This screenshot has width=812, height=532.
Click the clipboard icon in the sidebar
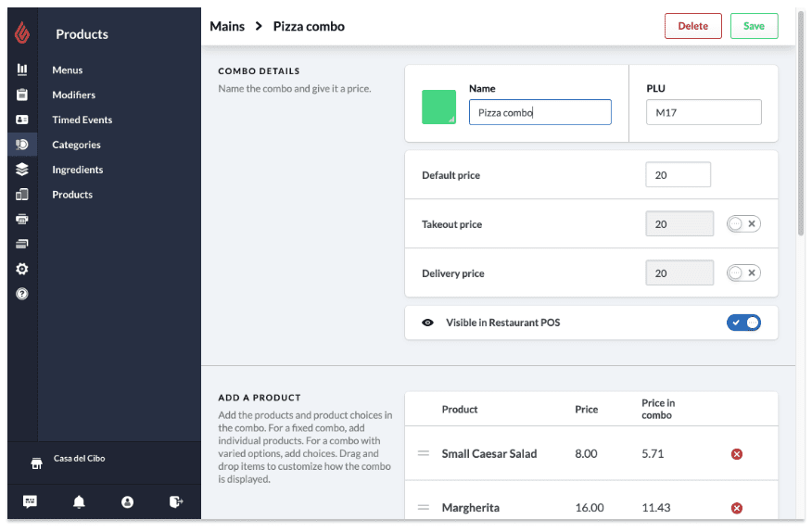tap(22, 95)
